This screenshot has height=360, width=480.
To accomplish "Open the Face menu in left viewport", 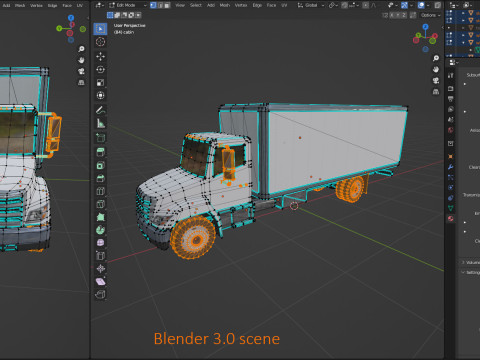I will tap(67, 5).
